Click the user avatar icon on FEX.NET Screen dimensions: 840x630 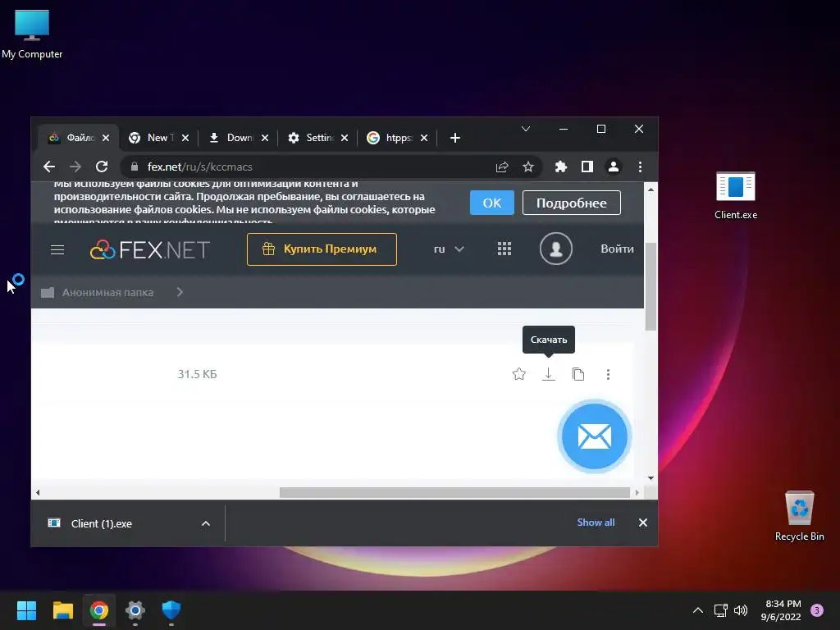pos(555,249)
